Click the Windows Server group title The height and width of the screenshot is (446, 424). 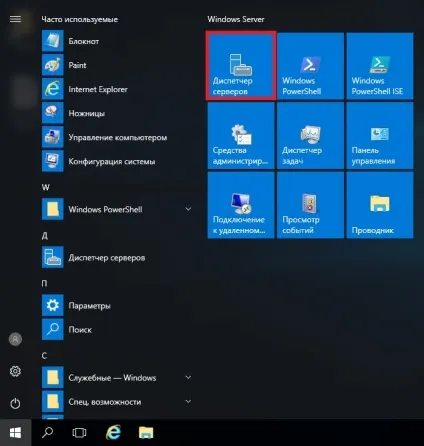click(236, 19)
